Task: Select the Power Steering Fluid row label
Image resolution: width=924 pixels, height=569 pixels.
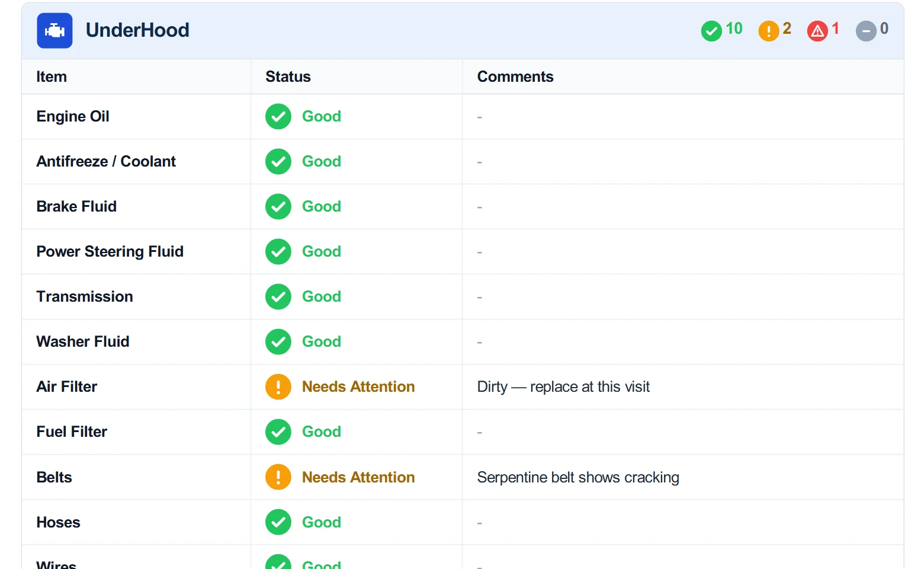Action: coord(110,251)
